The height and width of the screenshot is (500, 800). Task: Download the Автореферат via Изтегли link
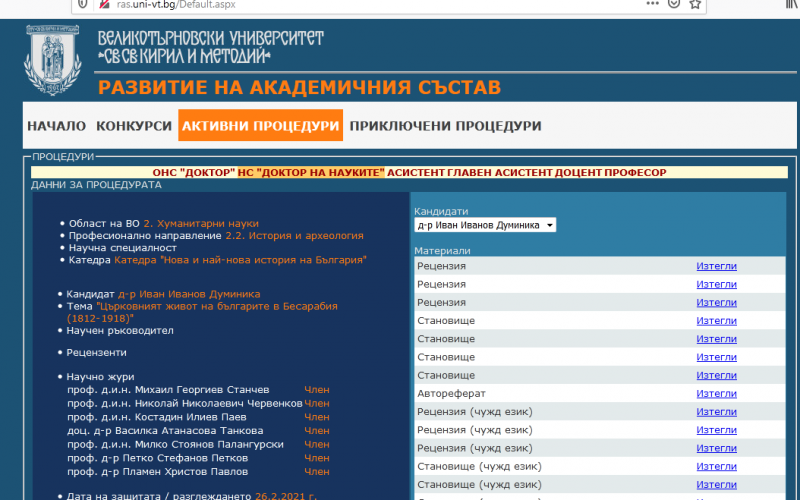pos(716,394)
